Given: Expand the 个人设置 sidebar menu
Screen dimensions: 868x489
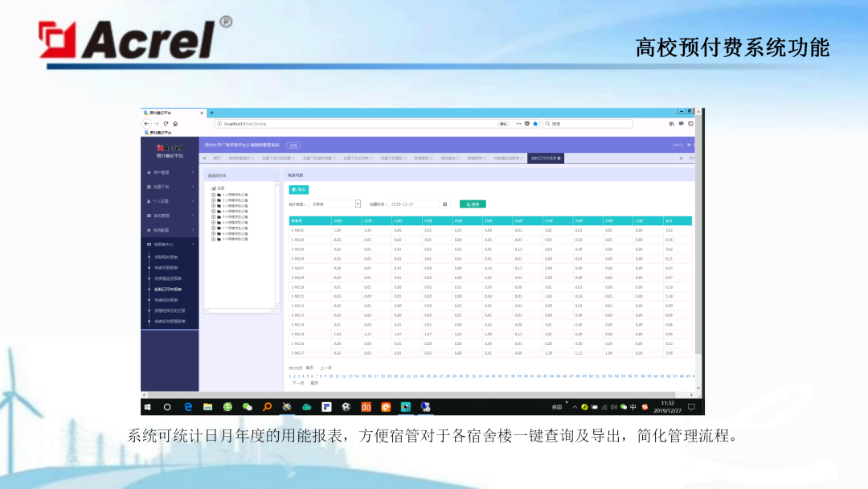Looking at the screenshot, I should point(170,202).
